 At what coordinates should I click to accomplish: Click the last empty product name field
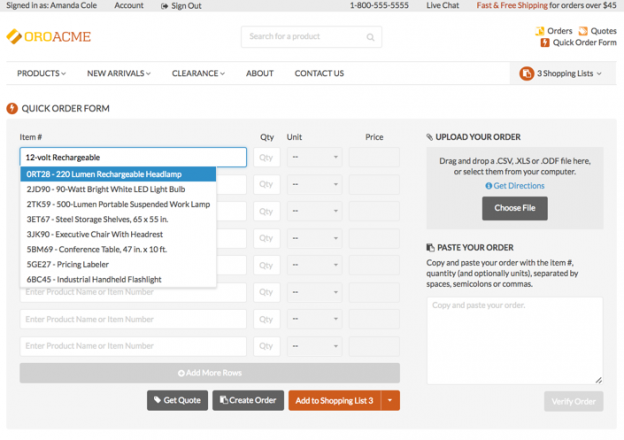[133, 346]
